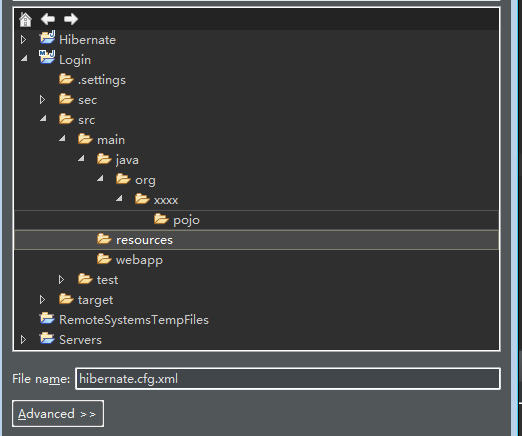Select the xxxx label
Image resolution: width=522 pixels, height=436 pixels.
click(166, 200)
